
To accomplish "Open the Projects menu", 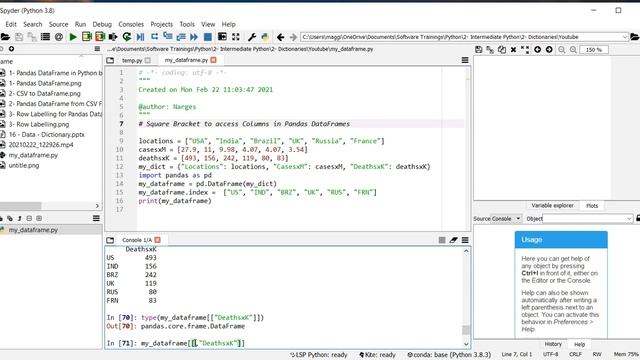I will tap(162, 24).
